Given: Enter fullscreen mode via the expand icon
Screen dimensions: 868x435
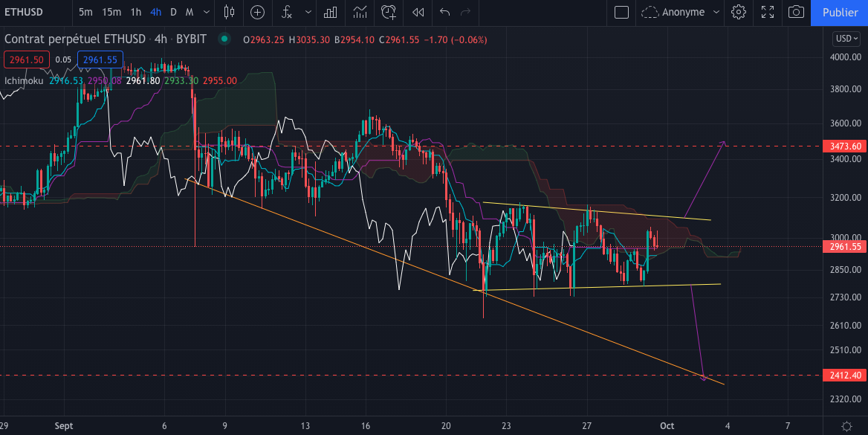Looking at the screenshot, I should pyautogui.click(x=767, y=13).
